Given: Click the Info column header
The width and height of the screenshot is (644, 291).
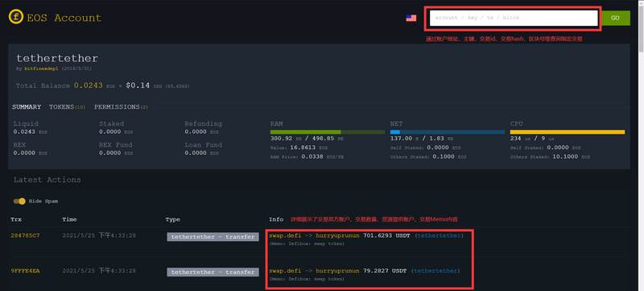Looking at the screenshot, I should (x=276, y=219).
